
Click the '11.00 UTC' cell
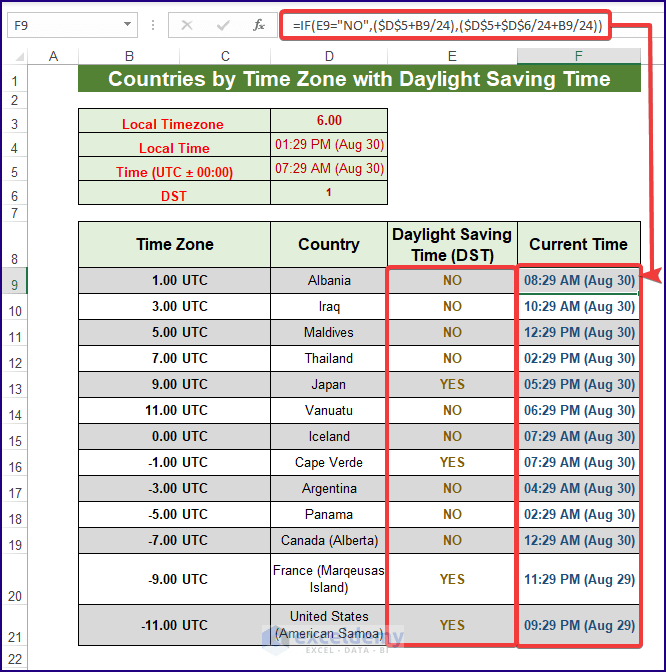tap(174, 411)
